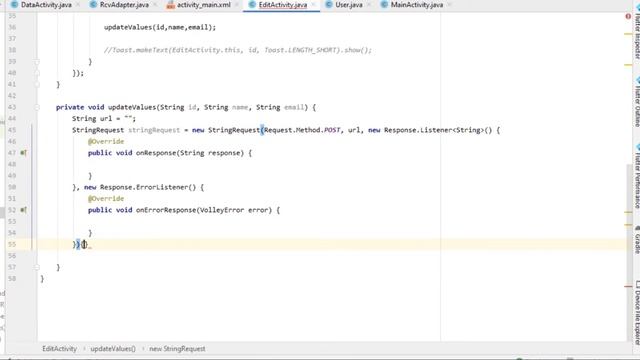Select the new StringRequest breadcrumb
Viewport: 640px width, 360px height.
click(177, 349)
